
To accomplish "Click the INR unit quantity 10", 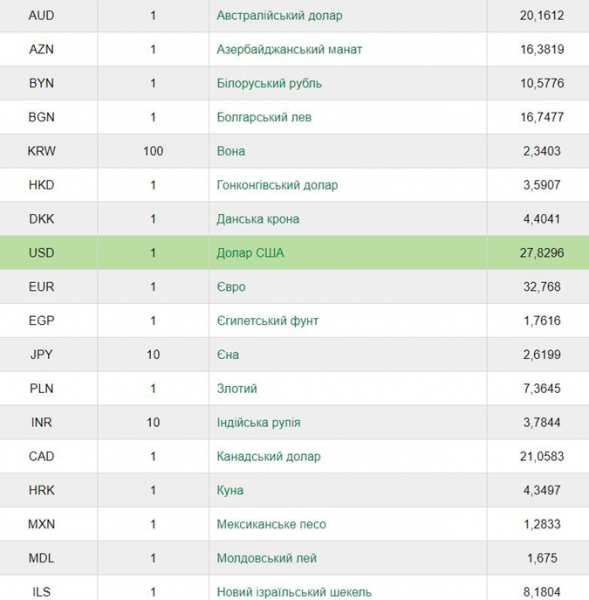I will (153, 422).
